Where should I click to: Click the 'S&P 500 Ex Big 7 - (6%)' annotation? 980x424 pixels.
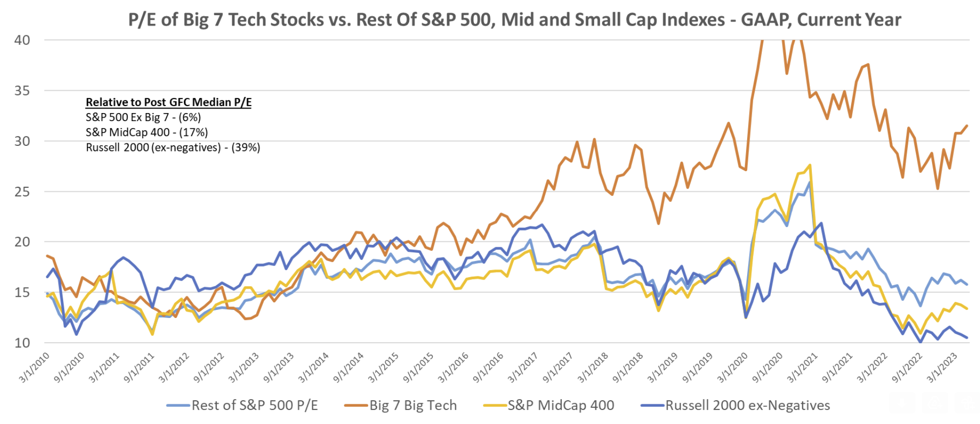(x=143, y=117)
